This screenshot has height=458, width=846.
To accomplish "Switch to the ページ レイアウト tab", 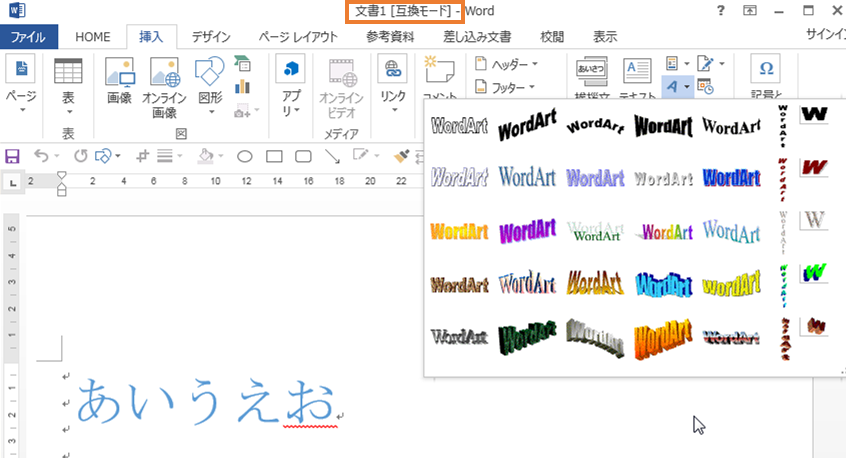I will 298,37.
